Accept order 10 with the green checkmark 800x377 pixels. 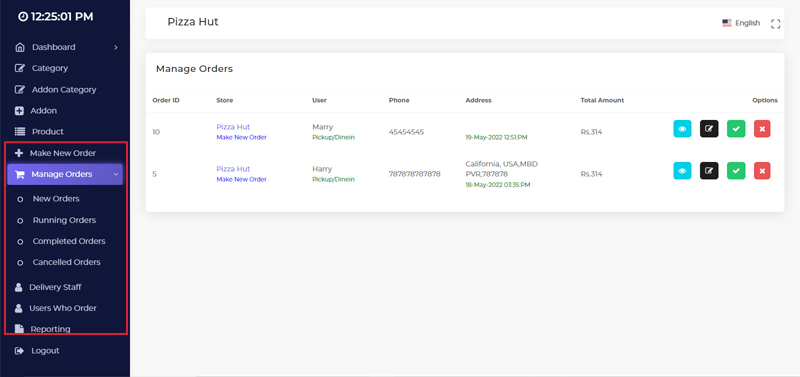736,129
